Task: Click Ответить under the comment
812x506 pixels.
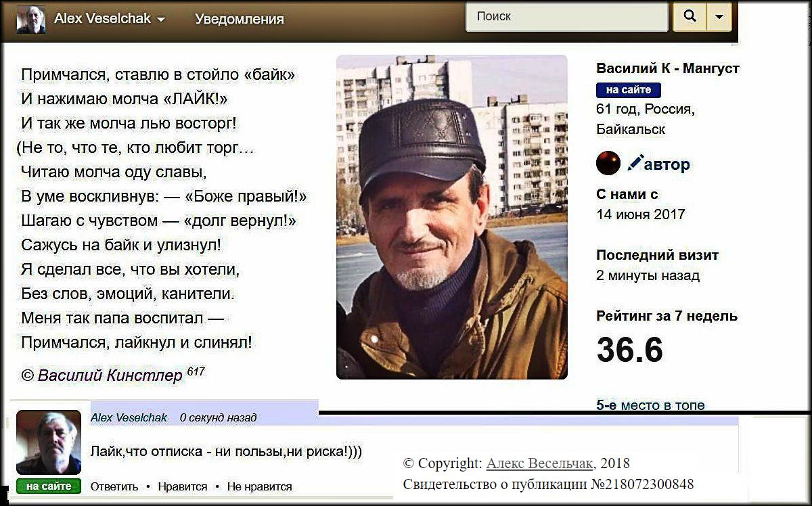Action: (114, 486)
